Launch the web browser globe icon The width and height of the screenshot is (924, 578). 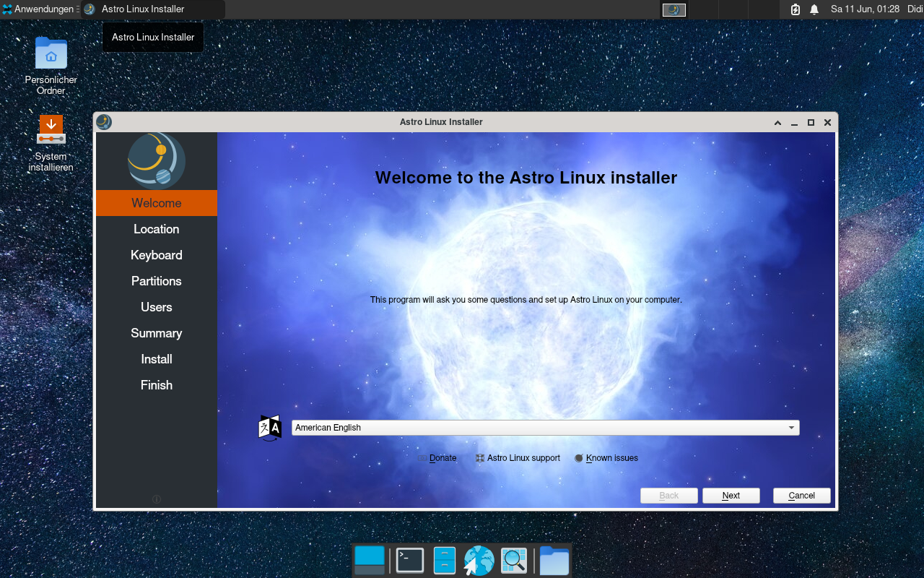[x=479, y=561]
